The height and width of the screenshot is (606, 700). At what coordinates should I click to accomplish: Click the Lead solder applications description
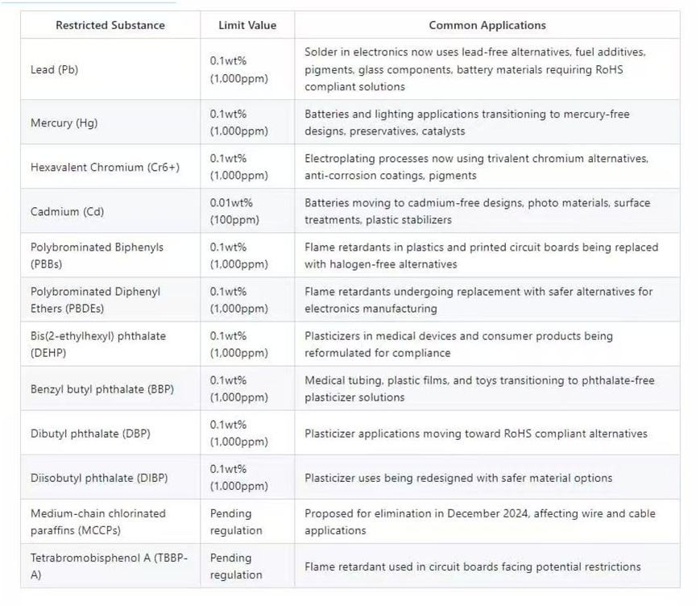click(475, 69)
